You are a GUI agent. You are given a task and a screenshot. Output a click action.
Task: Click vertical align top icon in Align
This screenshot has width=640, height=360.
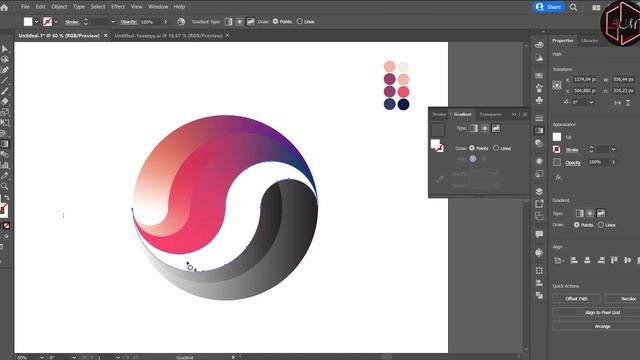pos(614,260)
